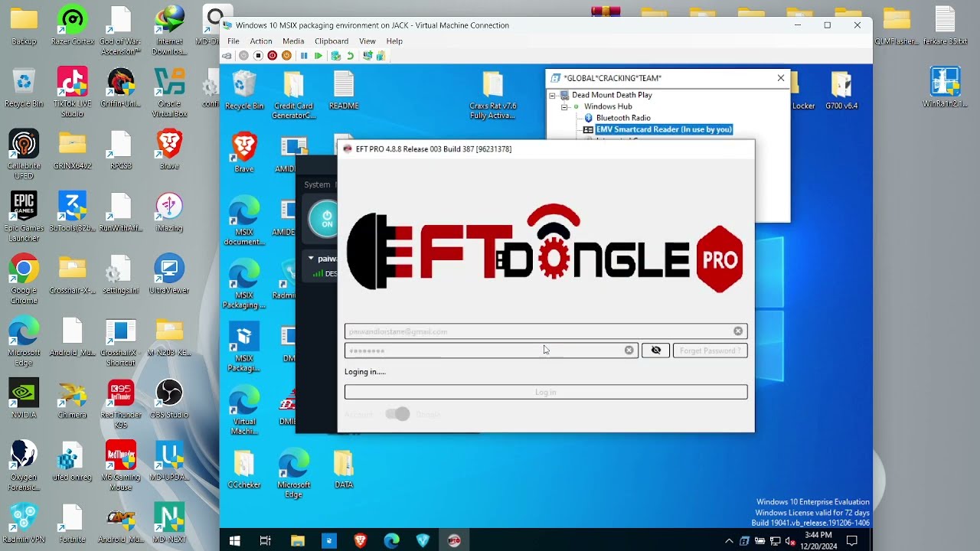Screen dimensions: 980x551
Task: Select EMV Smartcard Reader tree item
Action: [664, 129]
